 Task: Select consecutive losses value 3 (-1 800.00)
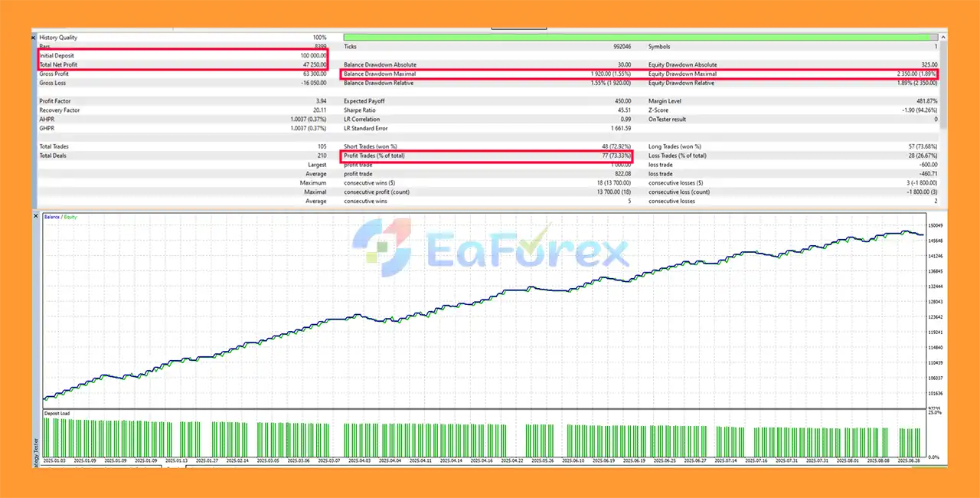coord(921,183)
